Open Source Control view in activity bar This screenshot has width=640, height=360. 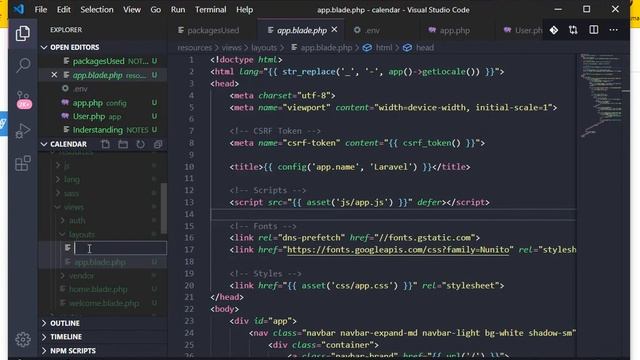(23, 99)
